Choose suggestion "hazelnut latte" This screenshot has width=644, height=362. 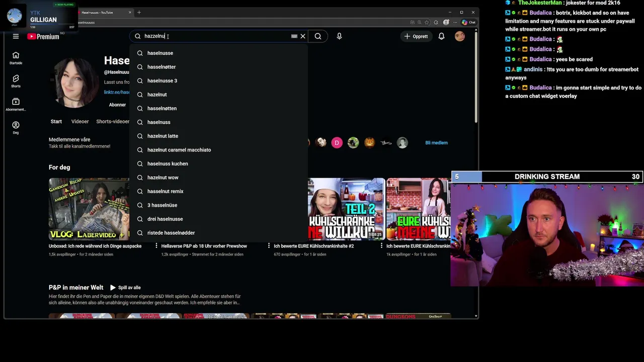pos(218,136)
